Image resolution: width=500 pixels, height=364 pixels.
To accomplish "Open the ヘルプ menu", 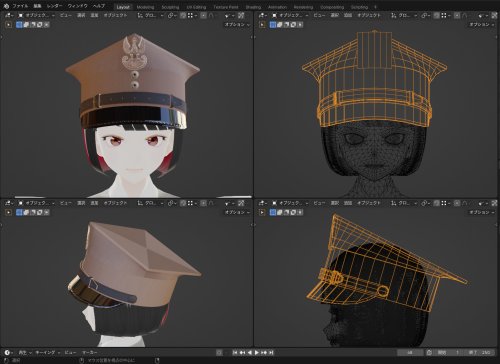I will 99,6.
